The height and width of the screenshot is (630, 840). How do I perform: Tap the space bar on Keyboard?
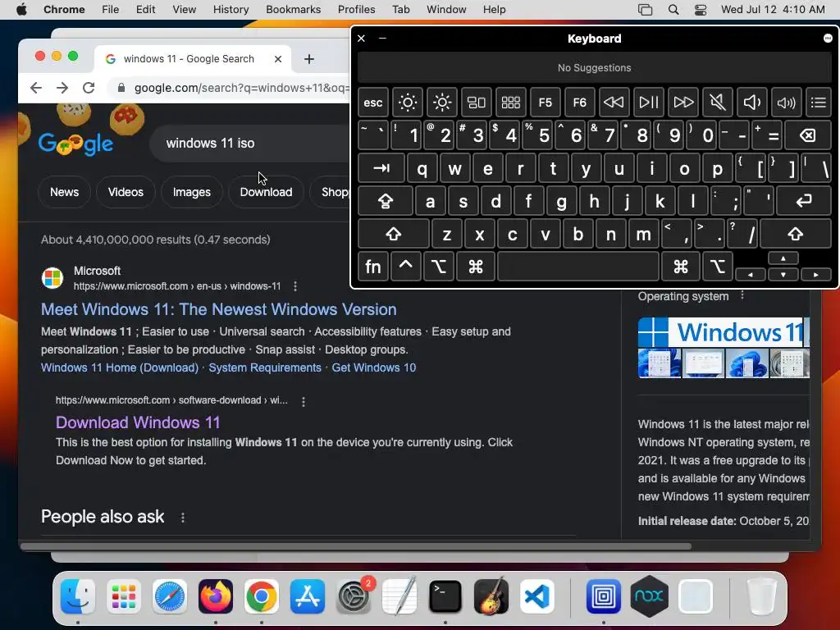pyautogui.click(x=578, y=267)
